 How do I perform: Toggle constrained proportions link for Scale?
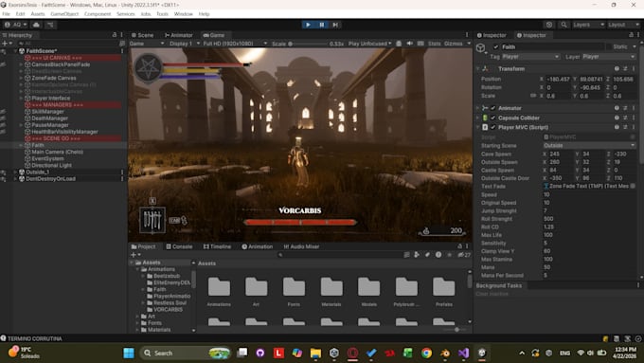pyautogui.click(x=533, y=96)
